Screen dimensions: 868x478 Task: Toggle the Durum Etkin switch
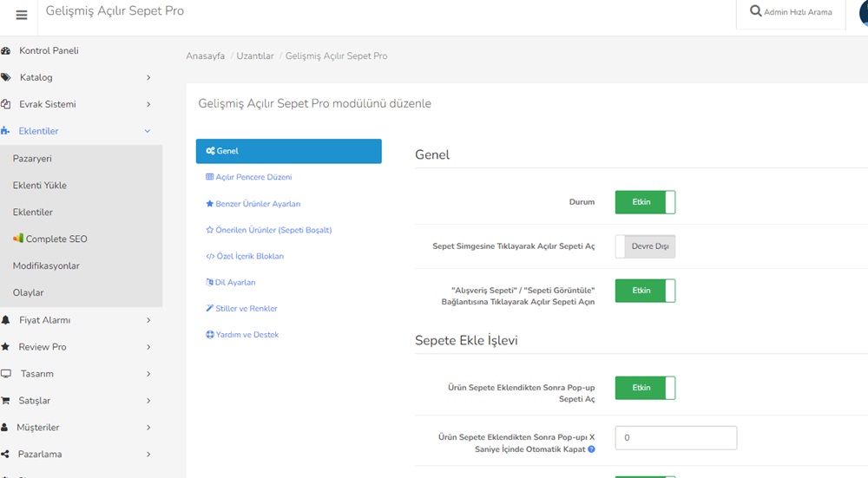click(645, 202)
